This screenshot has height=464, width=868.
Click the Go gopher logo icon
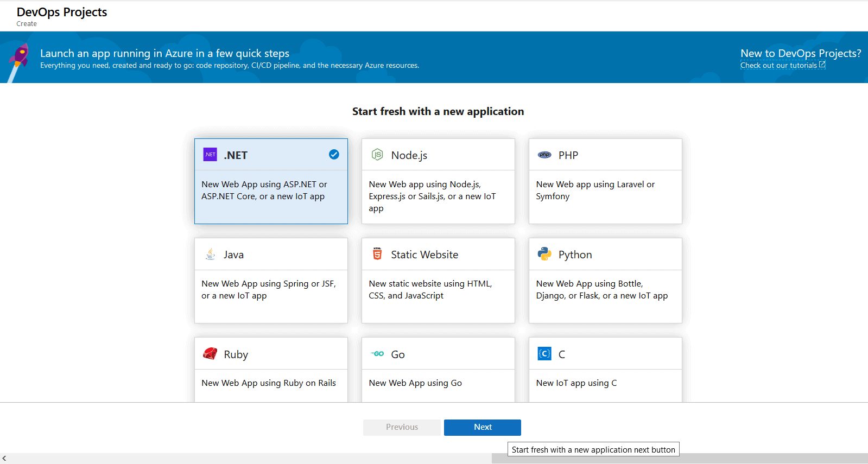coord(377,354)
